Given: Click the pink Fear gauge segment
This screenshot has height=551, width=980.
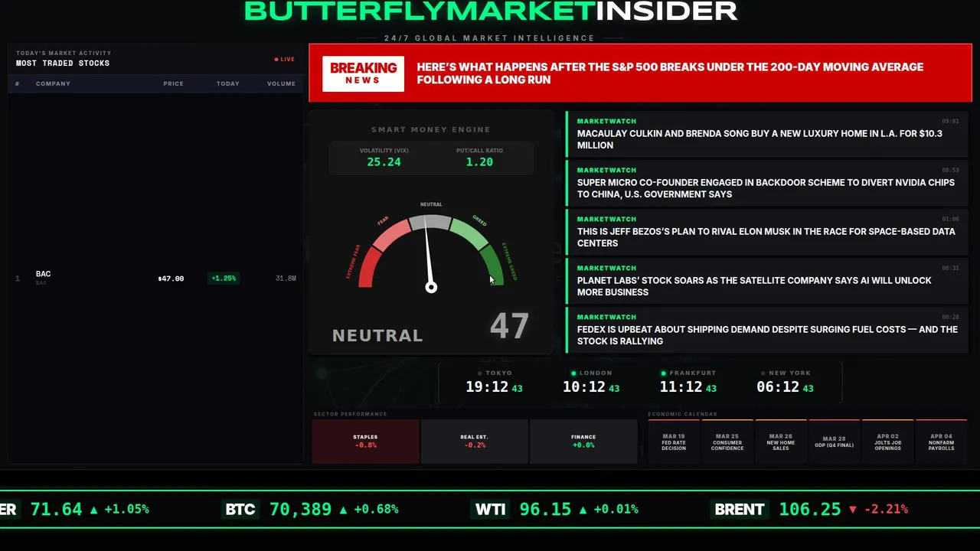Looking at the screenshot, I should pos(390,234).
